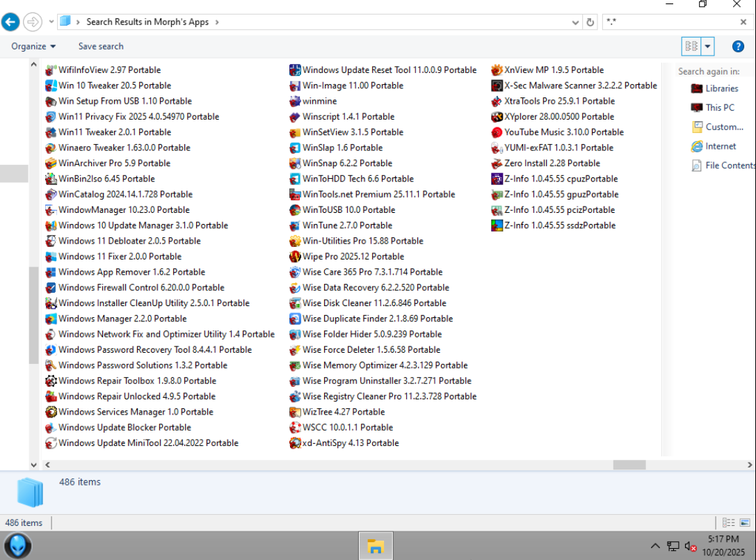
Task: Expand the view options dropdown arrow
Action: [707, 47]
